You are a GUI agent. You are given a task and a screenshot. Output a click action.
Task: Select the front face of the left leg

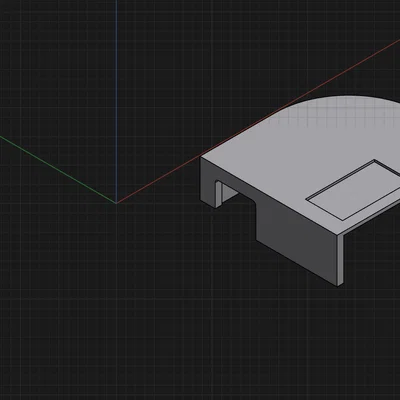(x=208, y=183)
